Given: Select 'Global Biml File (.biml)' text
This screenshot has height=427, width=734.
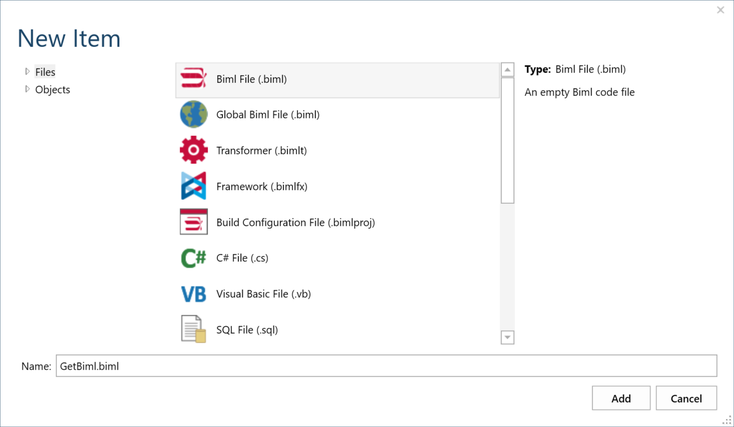Looking at the screenshot, I should 268,115.
